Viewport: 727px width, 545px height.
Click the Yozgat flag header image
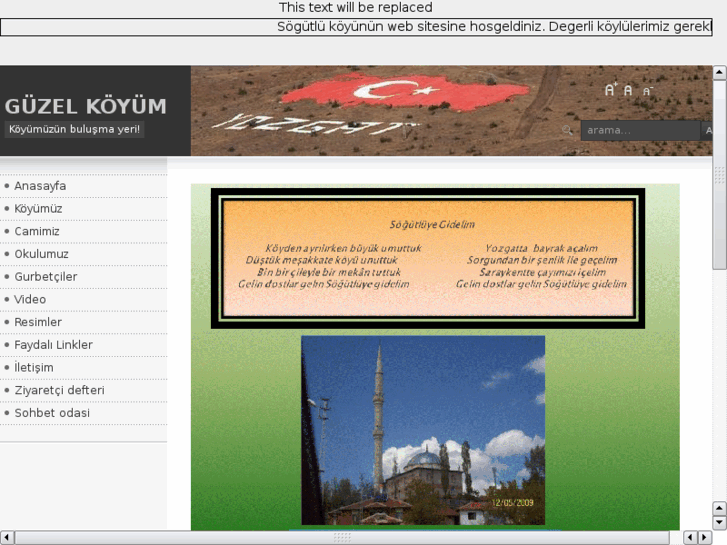point(451,111)
